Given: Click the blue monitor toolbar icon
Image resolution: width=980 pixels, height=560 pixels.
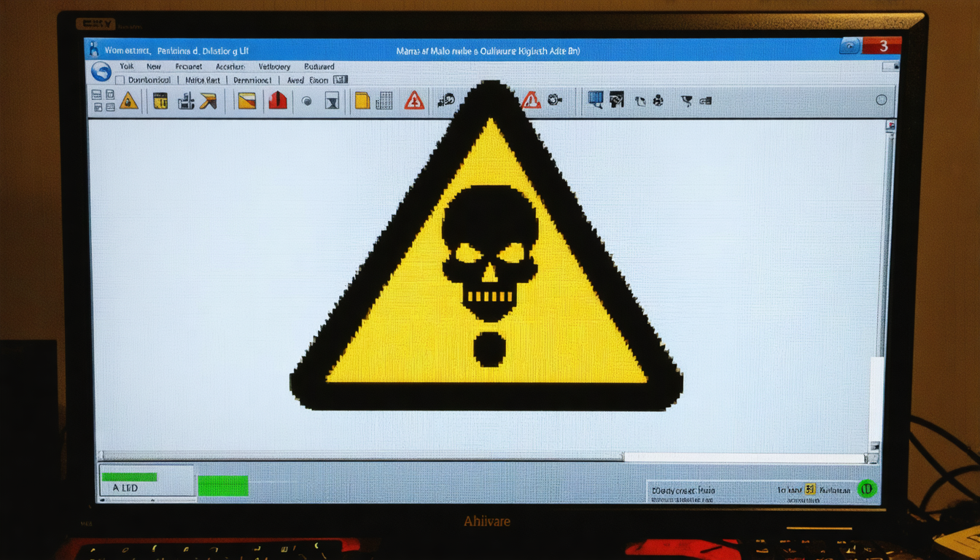Looking at the screenshot, I should [x=595, y=100].
